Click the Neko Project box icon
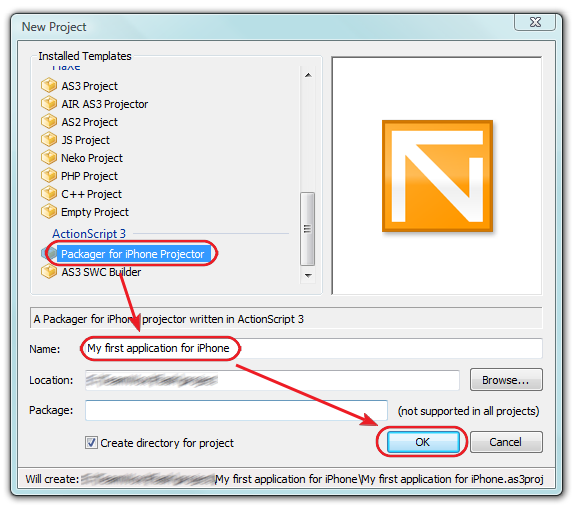Image resolution: width=576 pixels, height=509 pixels. coord(48,158)
